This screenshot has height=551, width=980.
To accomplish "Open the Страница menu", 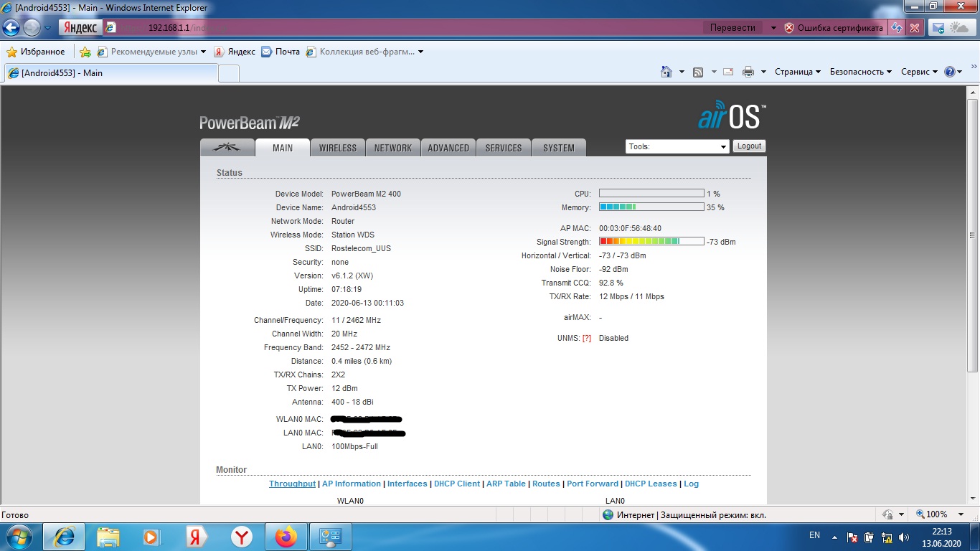I will [x=798, y=72].
